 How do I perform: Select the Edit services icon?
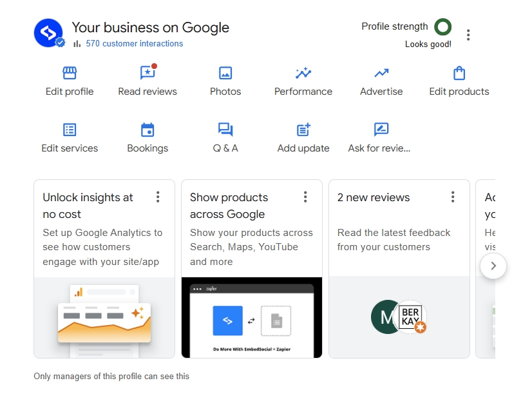(69, 130)
